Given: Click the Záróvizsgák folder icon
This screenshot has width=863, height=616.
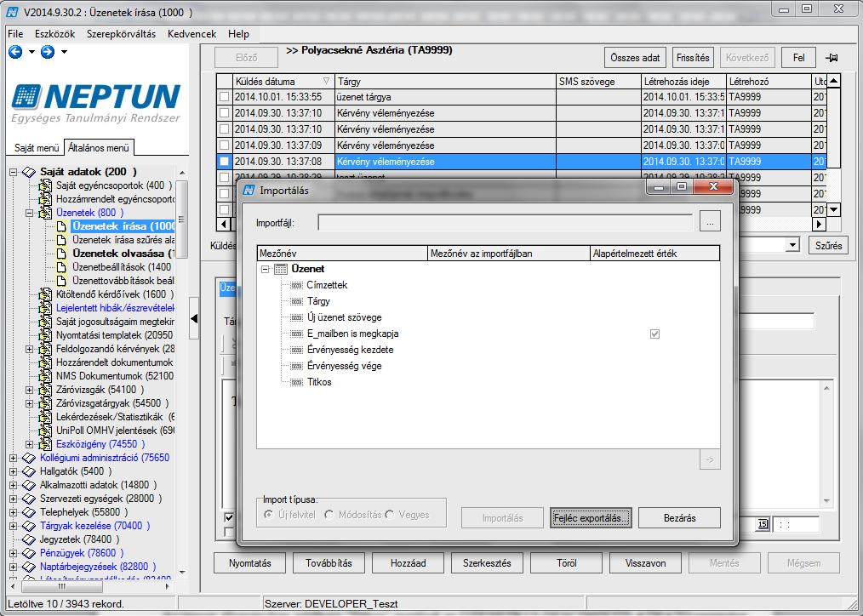Looking at the screenshot, I should (x=45, y=390).
